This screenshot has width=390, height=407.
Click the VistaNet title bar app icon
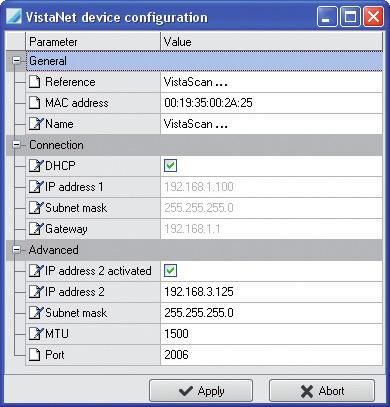click(14, 17)
